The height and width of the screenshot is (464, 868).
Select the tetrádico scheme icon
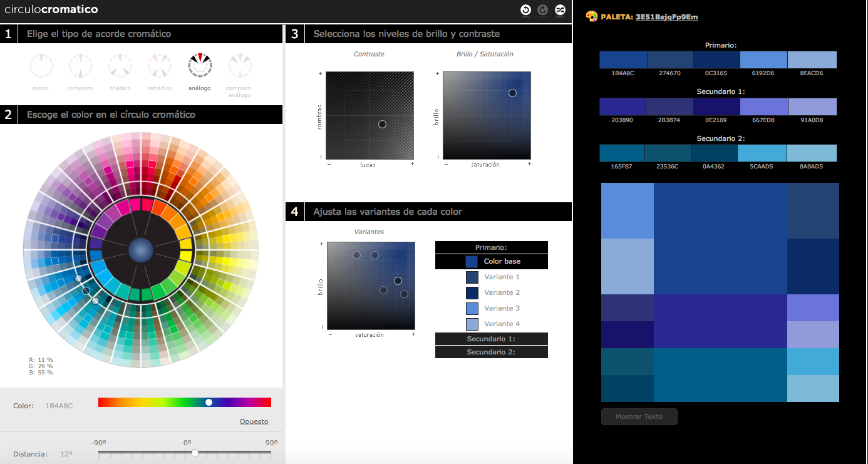click(160, 65)
